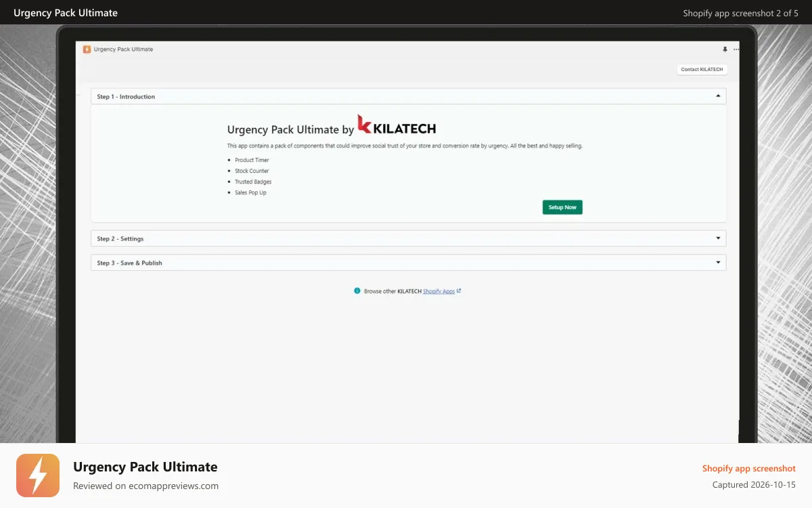The width and height of the screenshot is (812, 508).
Task: Click the Reviewed on ecomappreviews.com text
Action: (145, 486)
